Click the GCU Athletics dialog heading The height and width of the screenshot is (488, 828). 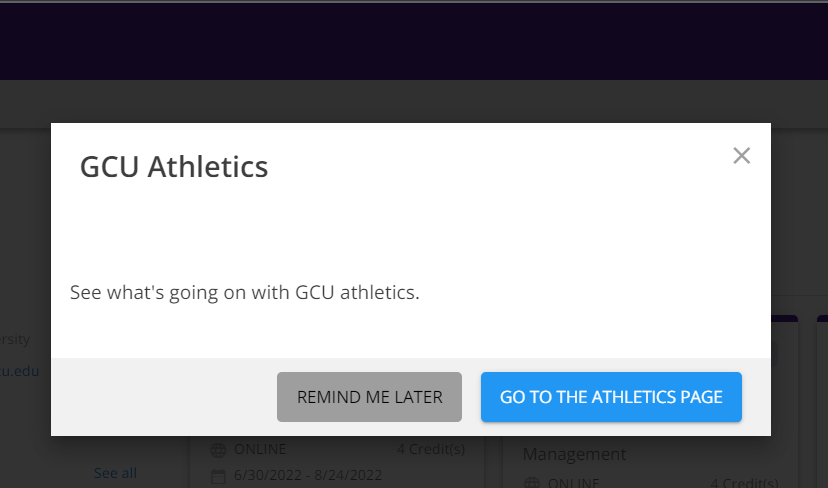(174, 166)
